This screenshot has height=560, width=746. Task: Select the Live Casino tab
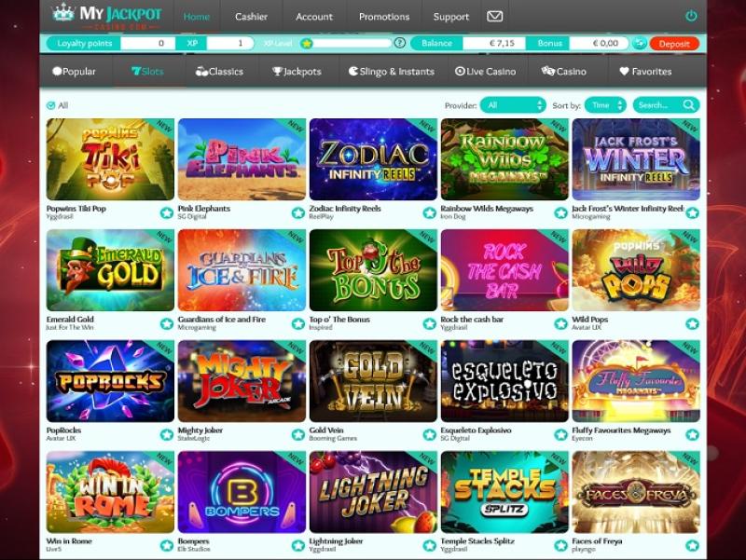pyautogui.click(x=485, y=72)
